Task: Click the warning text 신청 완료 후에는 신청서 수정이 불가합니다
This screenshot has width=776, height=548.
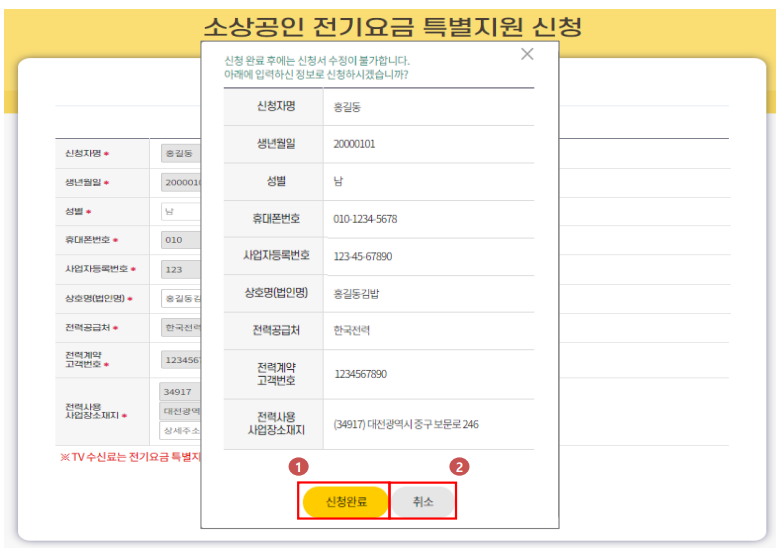Action: 317,61
